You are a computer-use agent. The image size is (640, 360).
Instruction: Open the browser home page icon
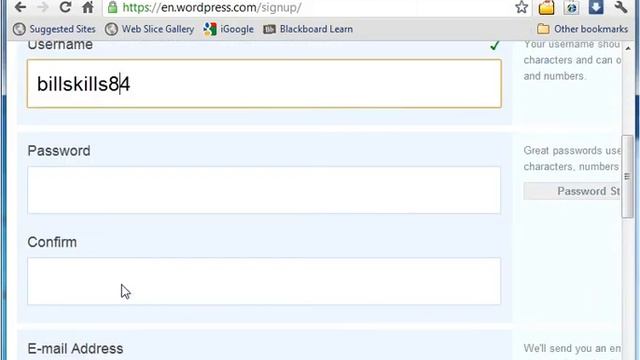tap(88, 7)
